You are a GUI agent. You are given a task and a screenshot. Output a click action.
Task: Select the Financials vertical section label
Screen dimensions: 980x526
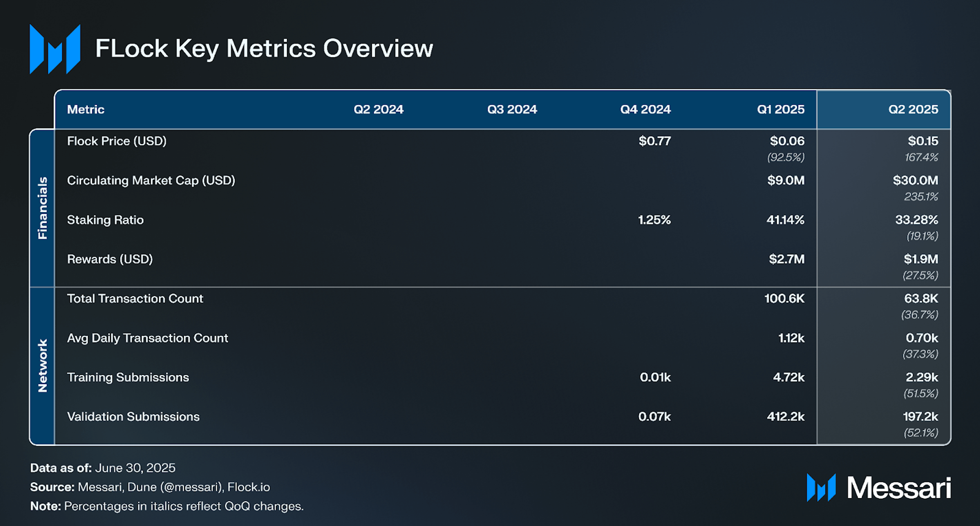(43, 208)
